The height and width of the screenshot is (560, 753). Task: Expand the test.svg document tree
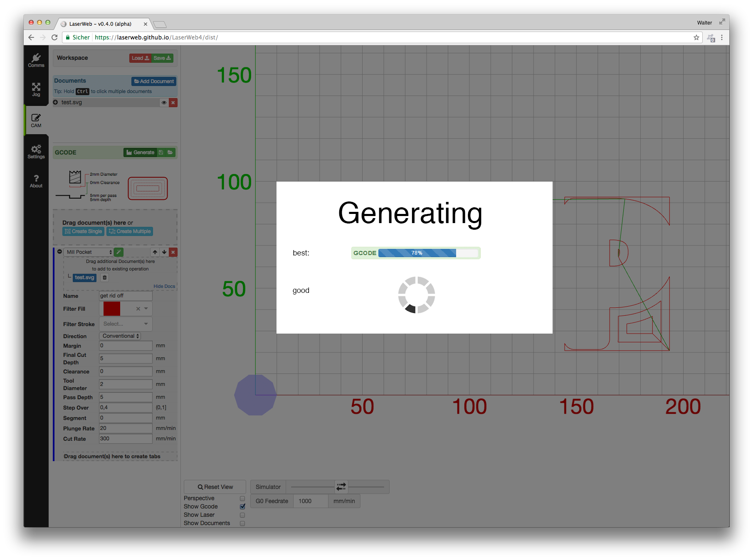click(x=55, y=103)
